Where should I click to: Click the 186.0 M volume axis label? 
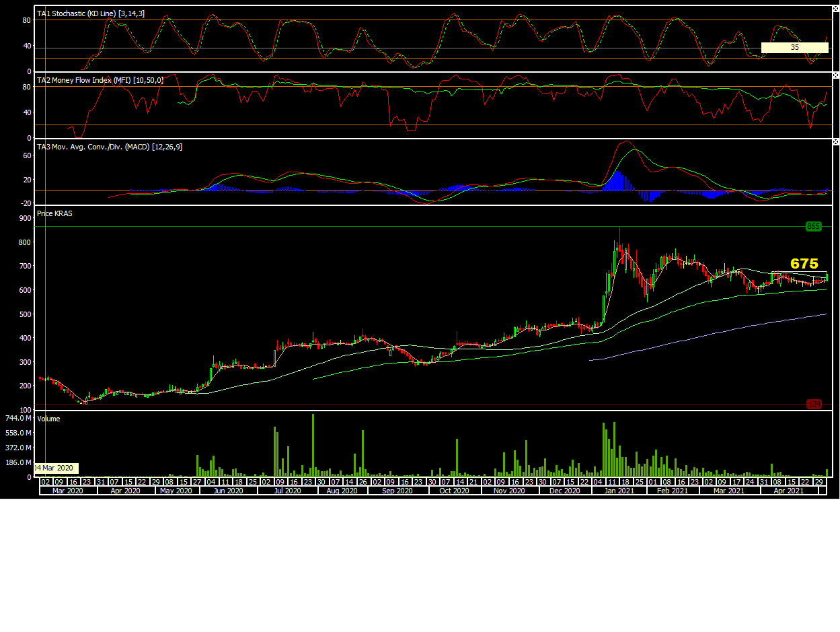pos(17,463)
